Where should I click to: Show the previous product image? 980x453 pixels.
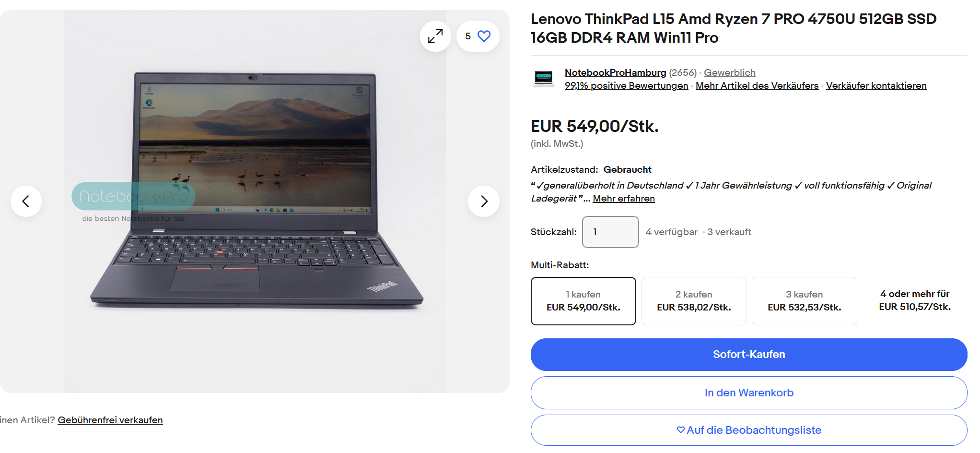pos(26,201)
